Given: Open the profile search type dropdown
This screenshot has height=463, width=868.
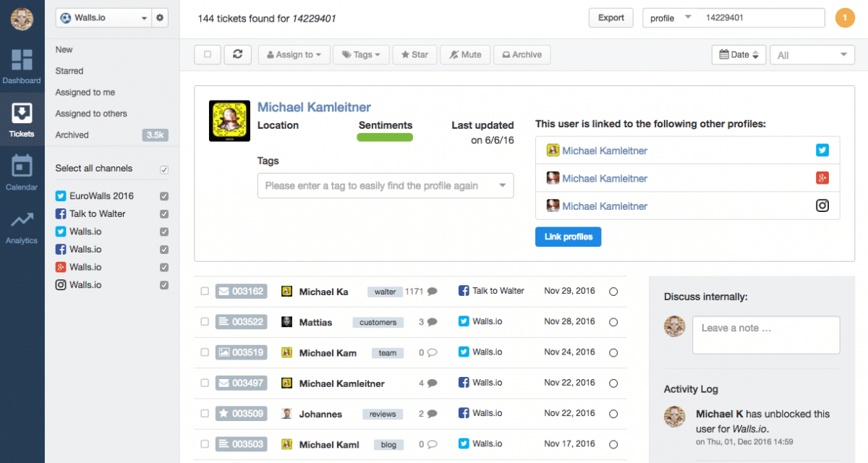Looking at the screenshot, I should point(671,18).
